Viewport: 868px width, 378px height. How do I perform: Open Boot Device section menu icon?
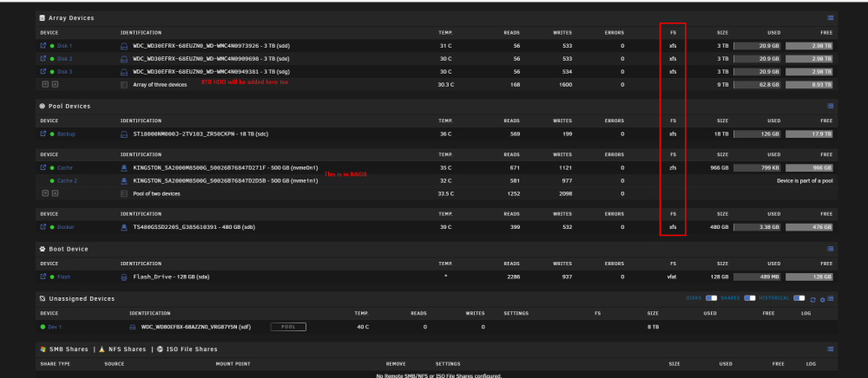tap(831, 249)
